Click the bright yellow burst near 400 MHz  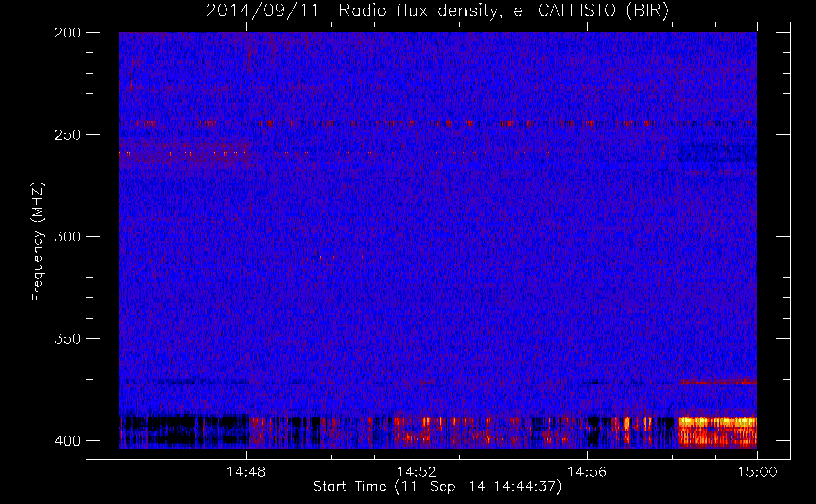pos(718,432)
